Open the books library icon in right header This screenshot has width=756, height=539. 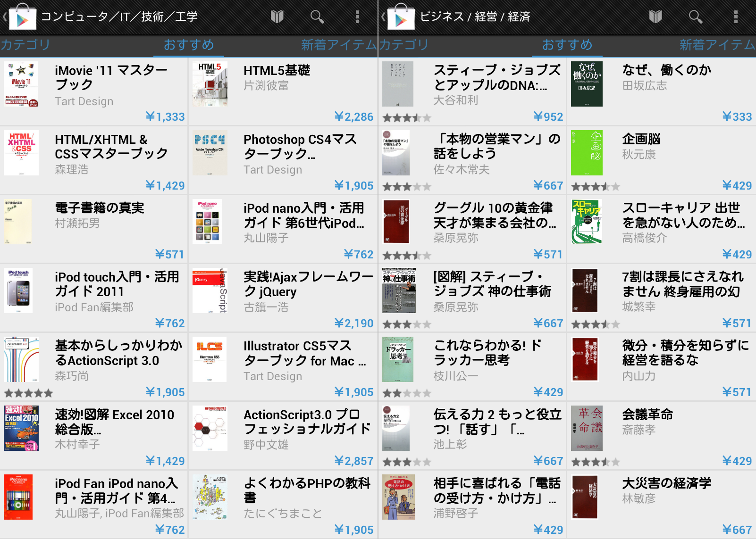coord(655,17)
